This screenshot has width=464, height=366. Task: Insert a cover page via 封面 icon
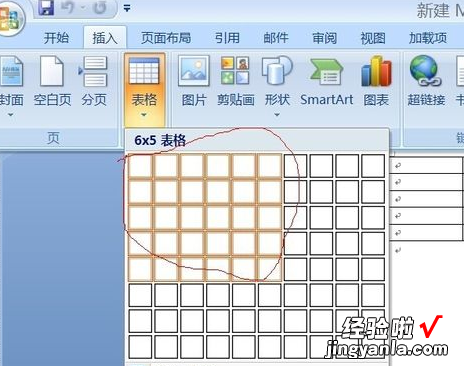(x=12, y=72)
